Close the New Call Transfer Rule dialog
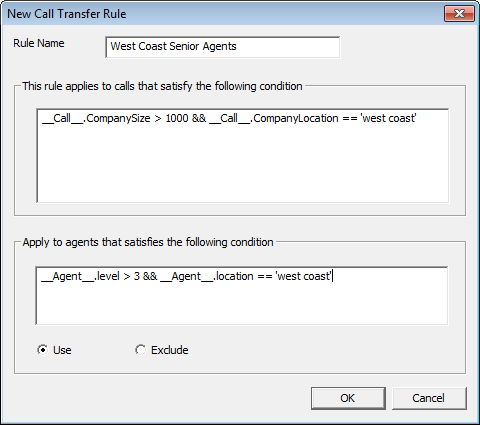This screenshot has width=480, height=425. pos(459,14)
